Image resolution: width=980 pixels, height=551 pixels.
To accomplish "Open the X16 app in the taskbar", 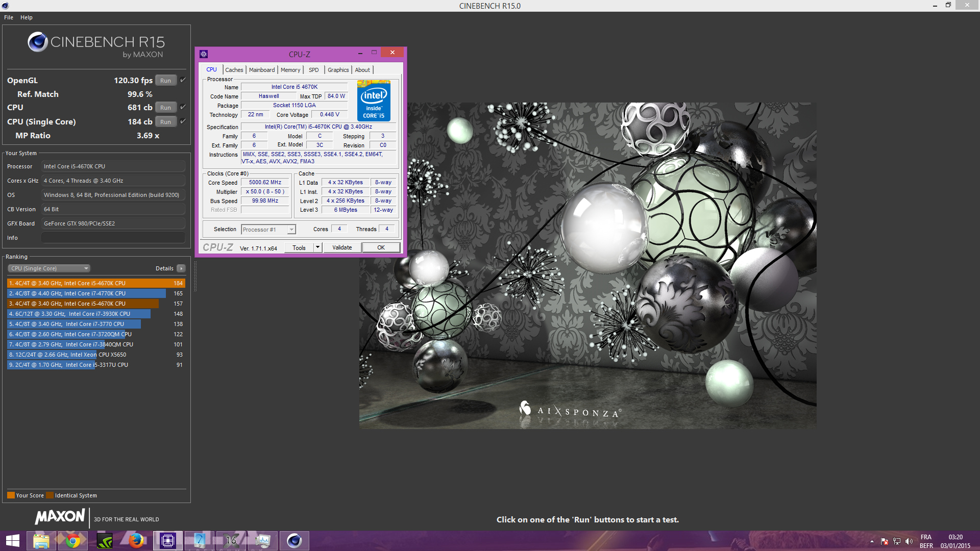I will [231, 541].
